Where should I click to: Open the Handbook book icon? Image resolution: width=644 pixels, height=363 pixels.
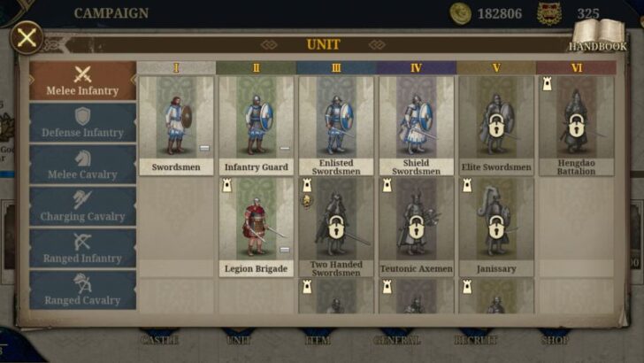pyautogui.click(x=599, y=35)
